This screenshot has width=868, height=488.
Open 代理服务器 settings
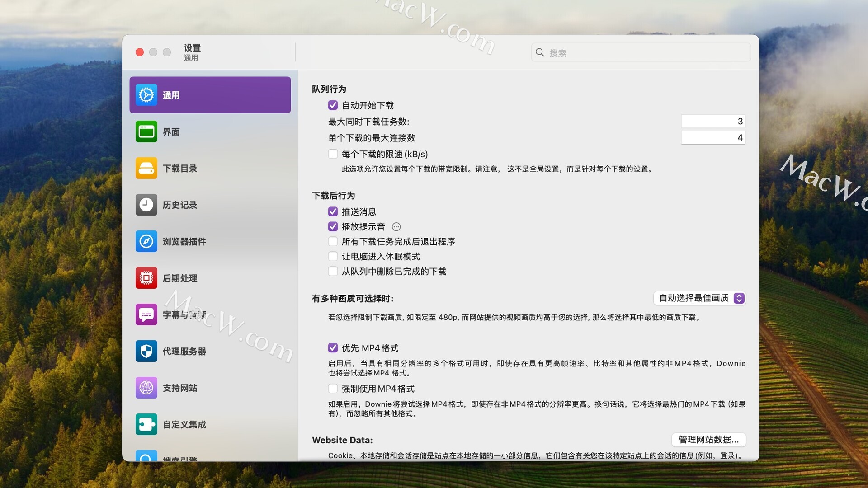[210, 351]
